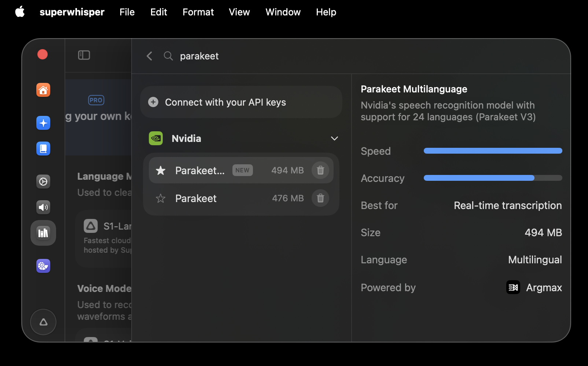
Task: Click the NEW tag on Parakeet
Action: (242, 170)
